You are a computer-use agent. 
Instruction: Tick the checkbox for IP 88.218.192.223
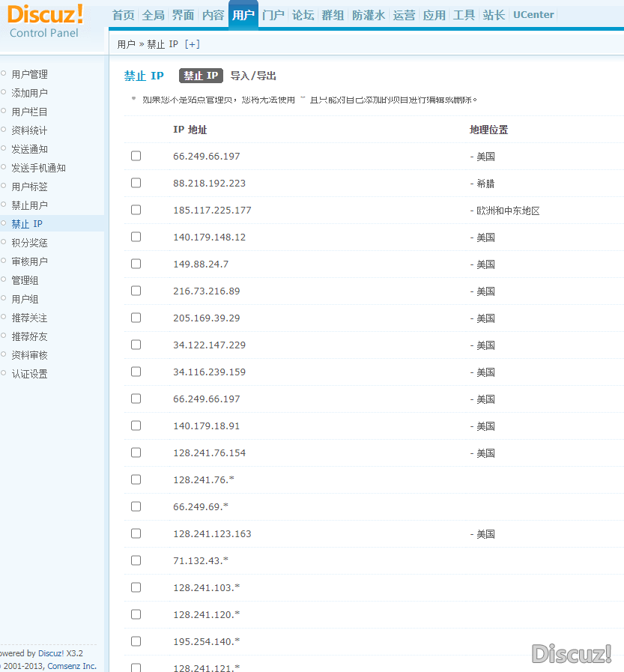(136, 183)
